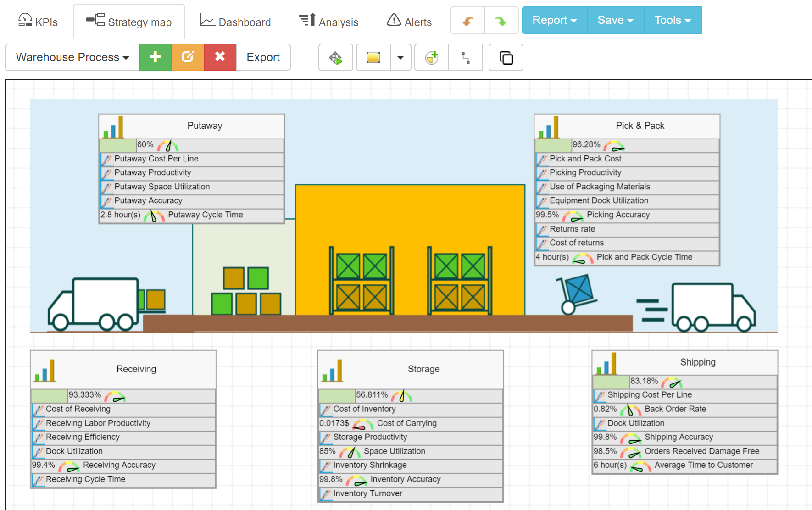Open the Tools dropdown menu
The height and width of the screenshot is (510, 812).
click(x=672, y=20)
